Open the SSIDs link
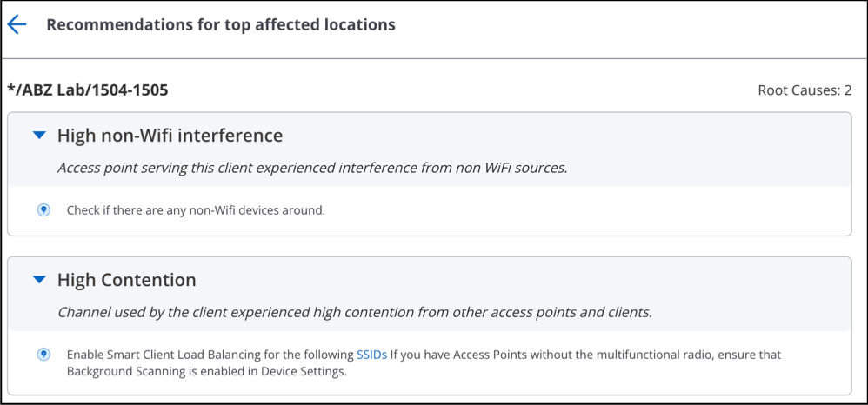868x405 pixels. click(371, 355)
